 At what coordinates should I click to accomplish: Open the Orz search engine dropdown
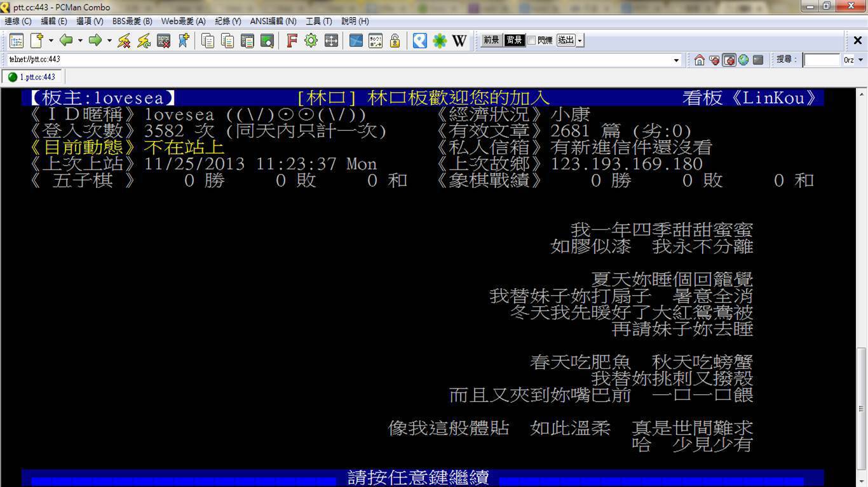[x=861, y=60]
